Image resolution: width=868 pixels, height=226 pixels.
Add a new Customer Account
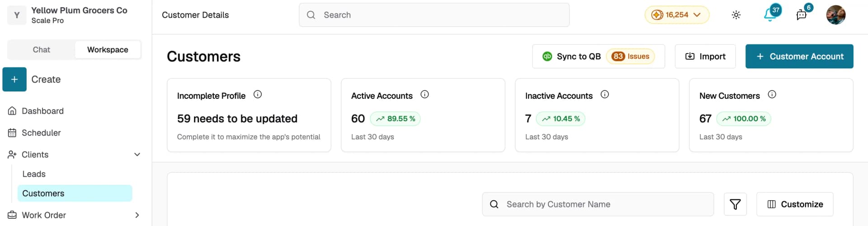tap(799, 56)
